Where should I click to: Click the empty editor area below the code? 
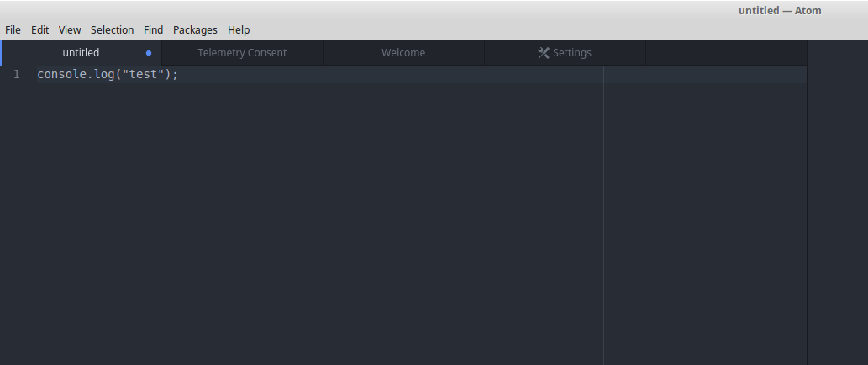319,219
